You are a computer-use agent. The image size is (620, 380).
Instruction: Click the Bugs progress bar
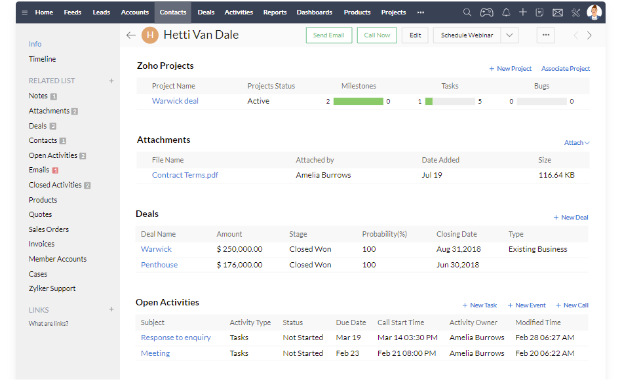(x=542, y=101)
